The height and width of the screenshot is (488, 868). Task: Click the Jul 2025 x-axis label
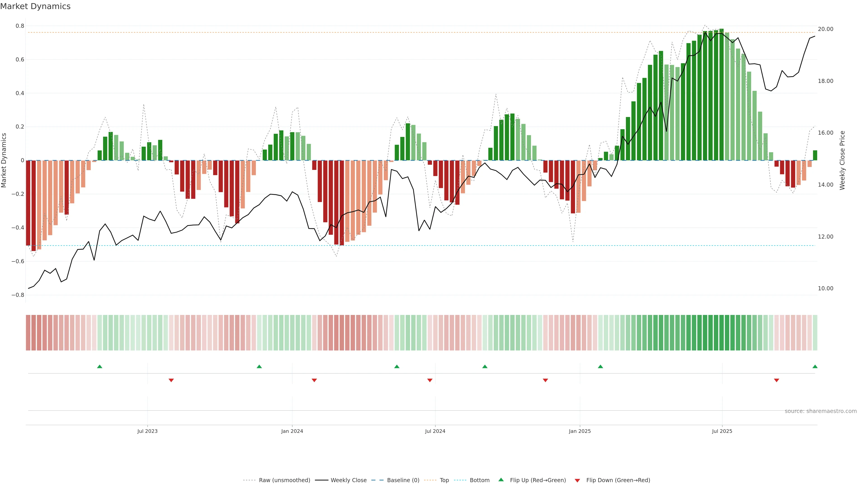[x=722, y=431]
